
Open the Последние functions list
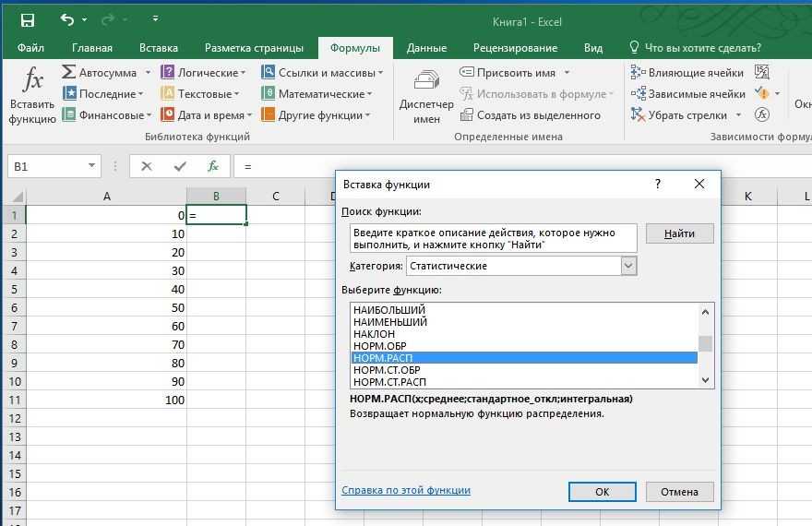[102, 94]
